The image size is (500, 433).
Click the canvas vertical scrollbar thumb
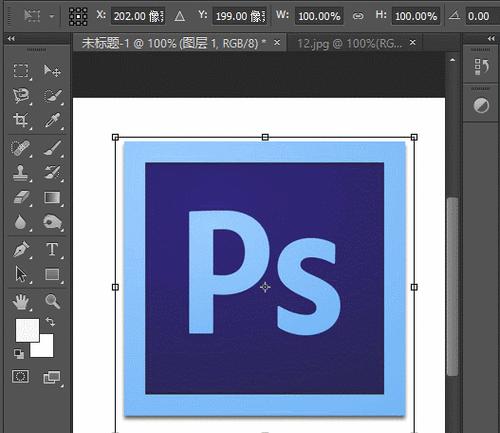pos(452,287)
